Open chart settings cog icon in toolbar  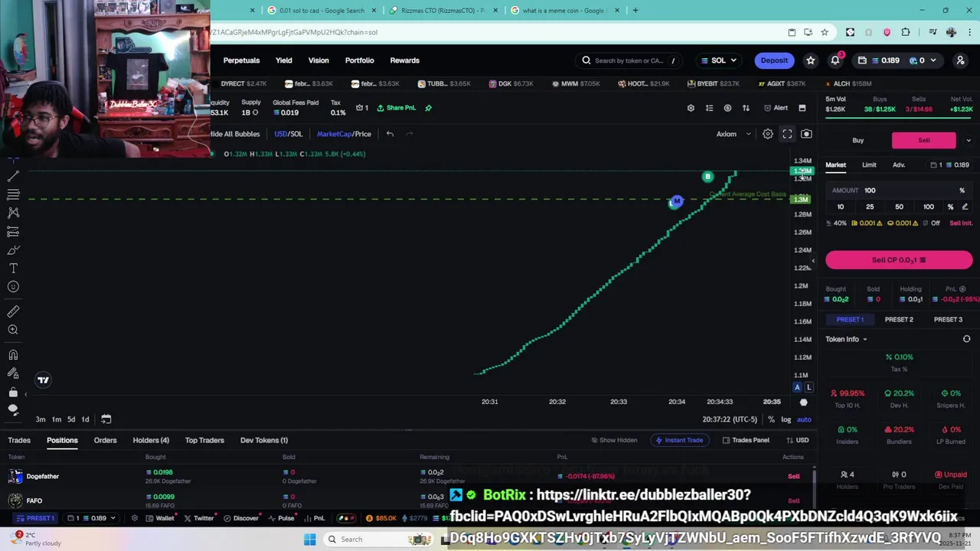[691, 108]
